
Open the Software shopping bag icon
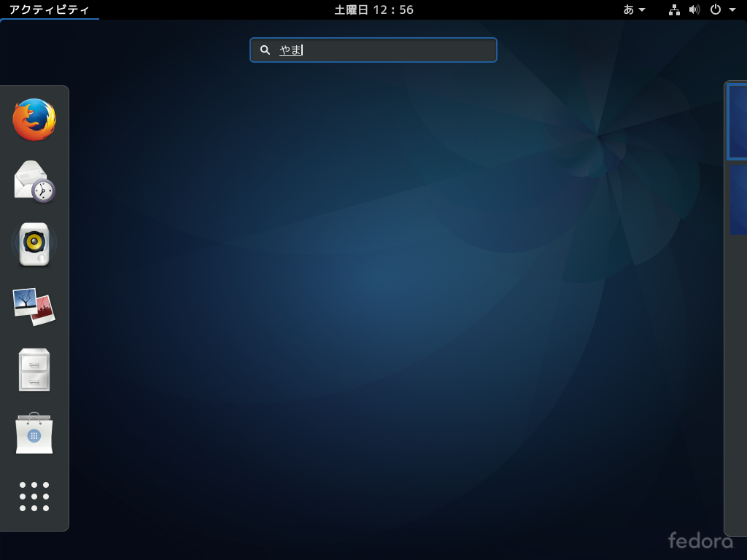(x=34, y=433)
